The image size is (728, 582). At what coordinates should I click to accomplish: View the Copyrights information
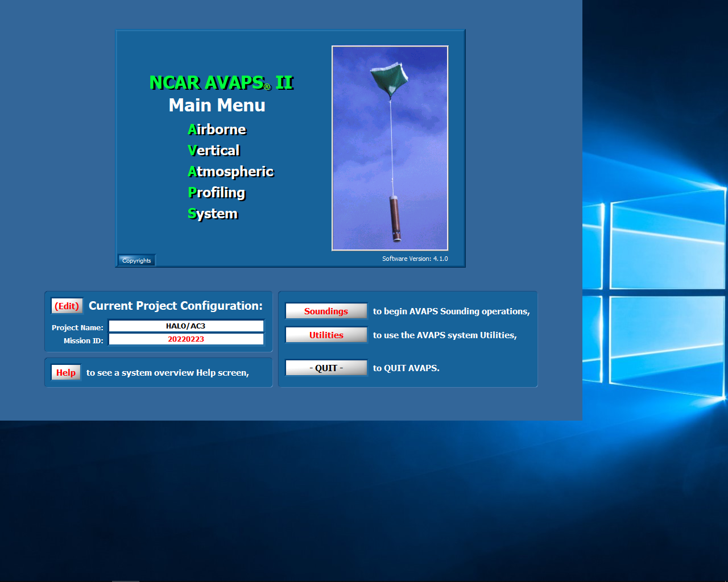(136, 260)
